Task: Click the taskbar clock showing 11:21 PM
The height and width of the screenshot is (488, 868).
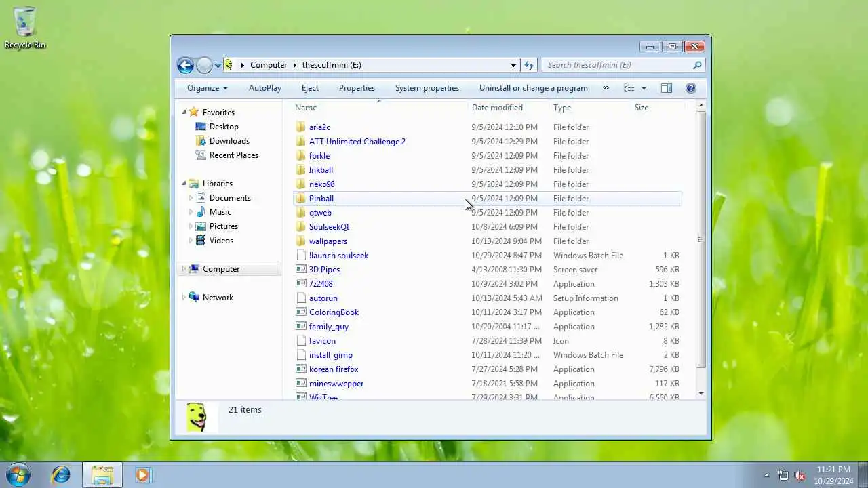Action: tap(834, 475)
